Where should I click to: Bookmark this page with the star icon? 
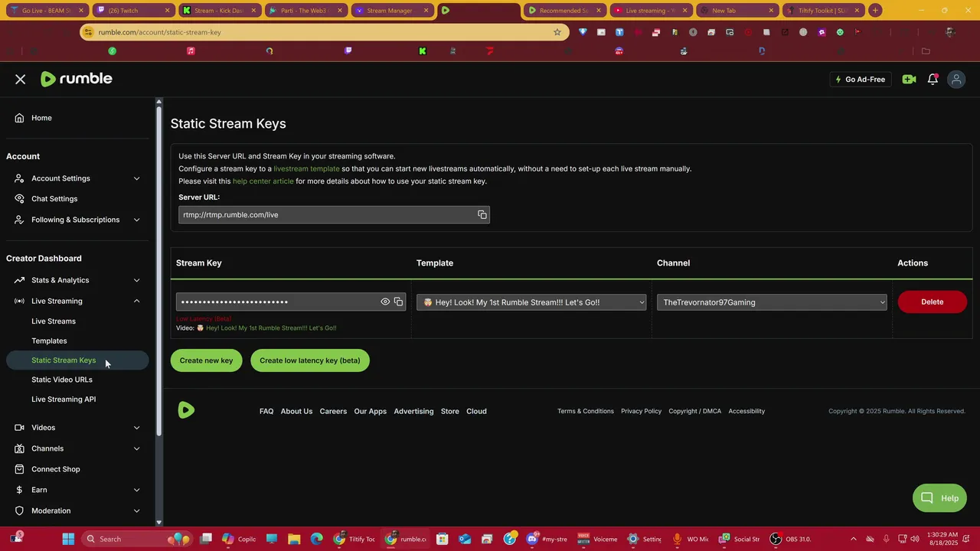(x=557, y=32)
